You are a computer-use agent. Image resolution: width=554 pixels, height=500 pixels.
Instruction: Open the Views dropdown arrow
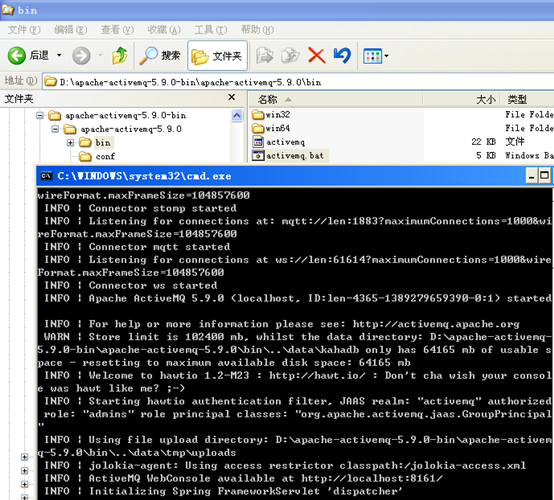(387, 56)
